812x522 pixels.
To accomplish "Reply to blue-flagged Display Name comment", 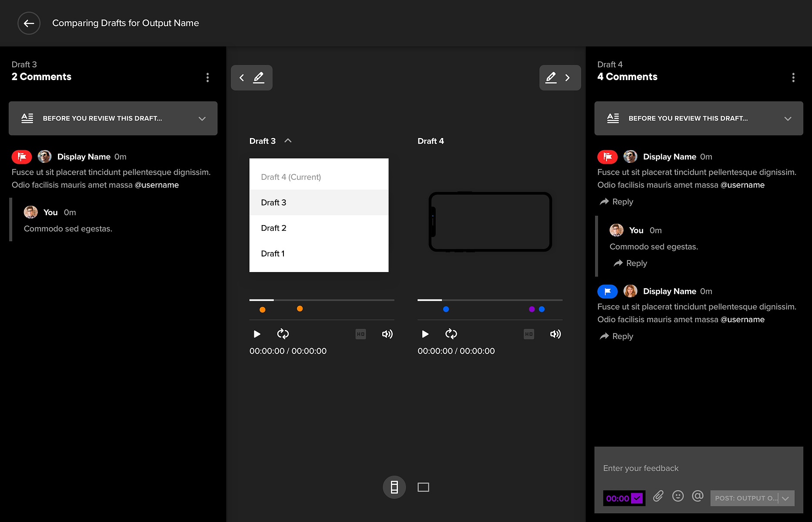I will pos(616,336).
